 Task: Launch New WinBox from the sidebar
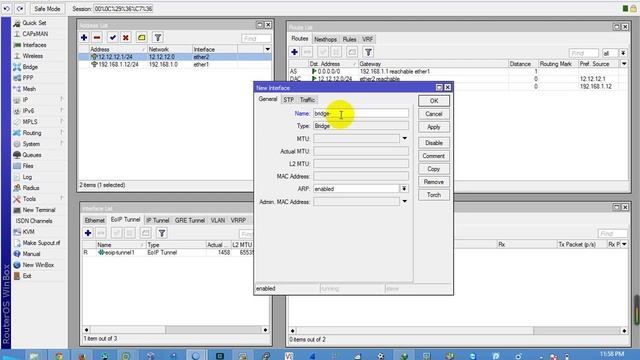click(38, 265)
